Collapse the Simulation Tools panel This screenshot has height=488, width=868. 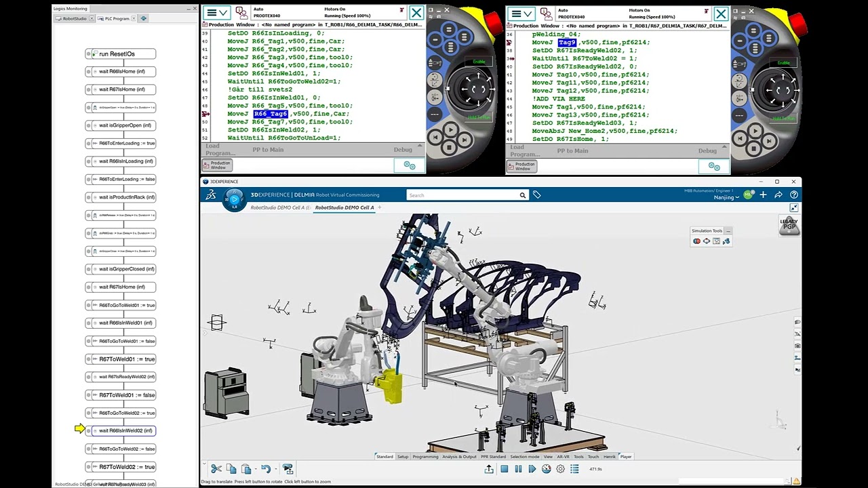(x=728, y=231)
